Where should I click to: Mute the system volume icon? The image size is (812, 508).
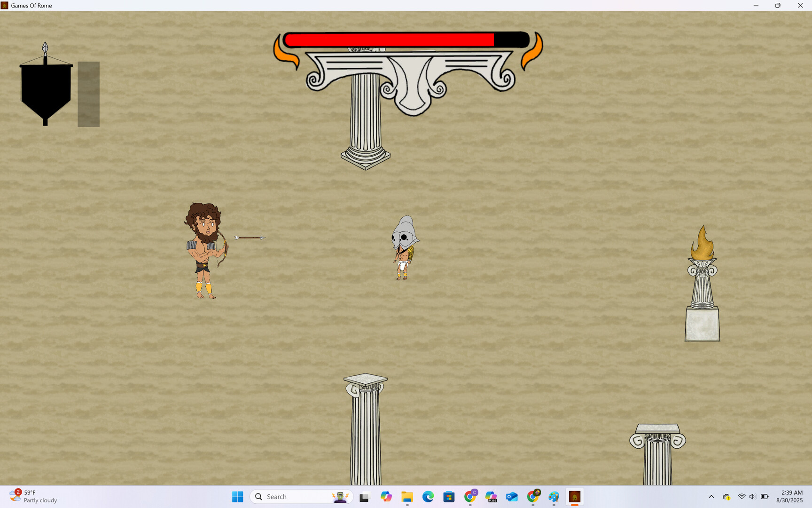point(752,496)
